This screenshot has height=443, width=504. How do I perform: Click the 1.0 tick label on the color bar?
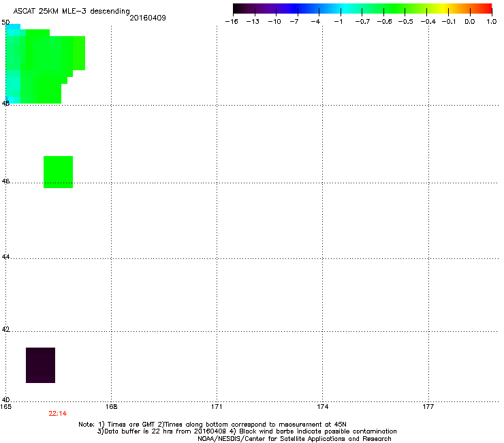(x=492, y=22)
